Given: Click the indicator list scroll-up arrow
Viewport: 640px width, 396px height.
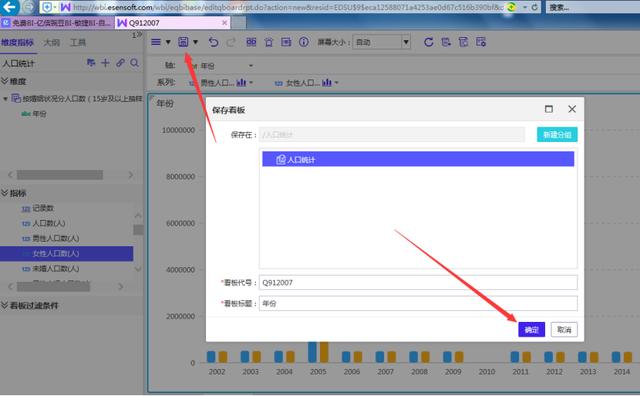Looking at the screenshot, I should tap(138, 216).
